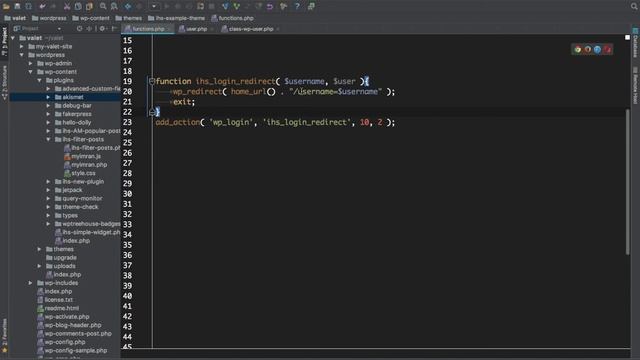640x360 pixels.
Task: Click the Copy toolbar icon
Action: (x=78, y=6)
